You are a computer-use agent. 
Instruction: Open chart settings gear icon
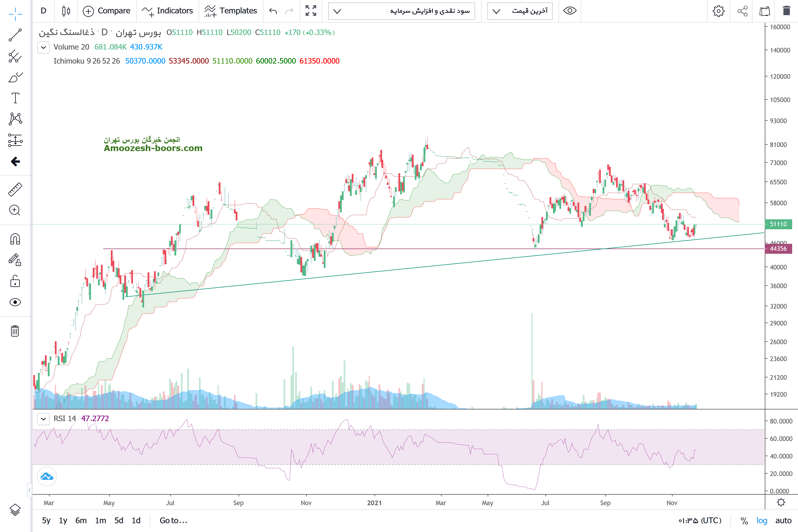718,11
